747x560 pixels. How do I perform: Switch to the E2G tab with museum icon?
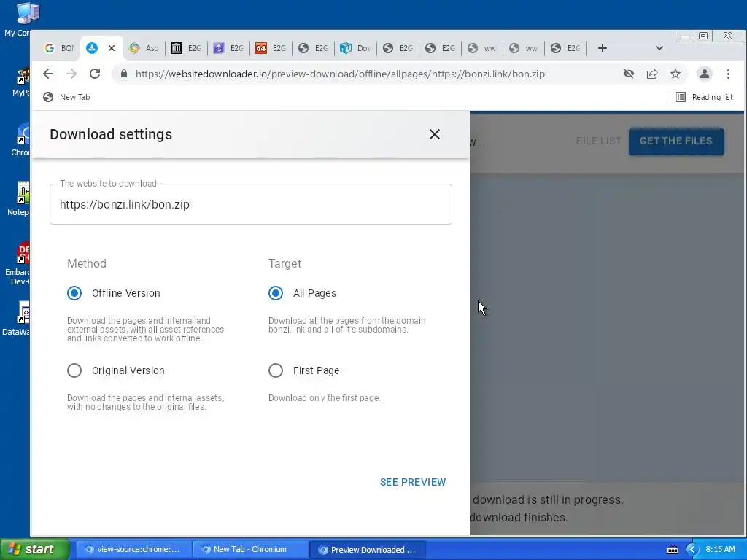(x=186, y=48)
